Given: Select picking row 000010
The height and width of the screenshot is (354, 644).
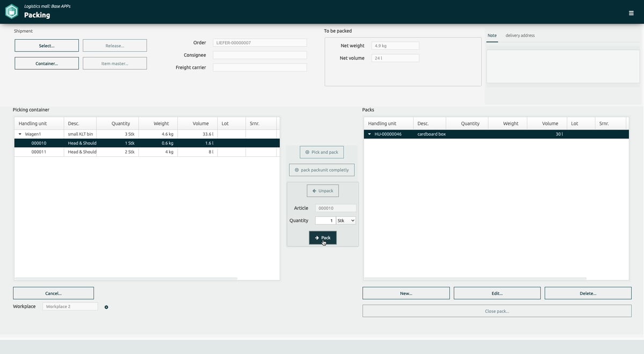Looking at the screenshot, I should pos(147,143).
